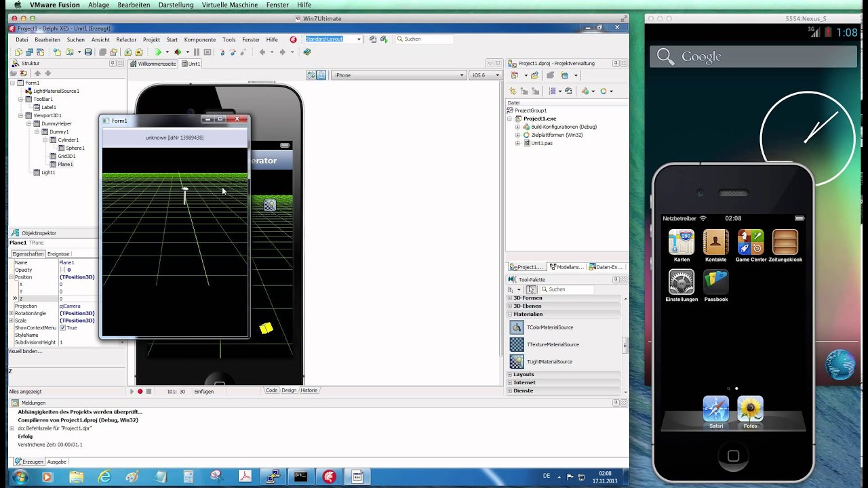The width and height of the screenshot is (868, 488).
Task: Open the Projekt menu
Action: coord(151,39)
